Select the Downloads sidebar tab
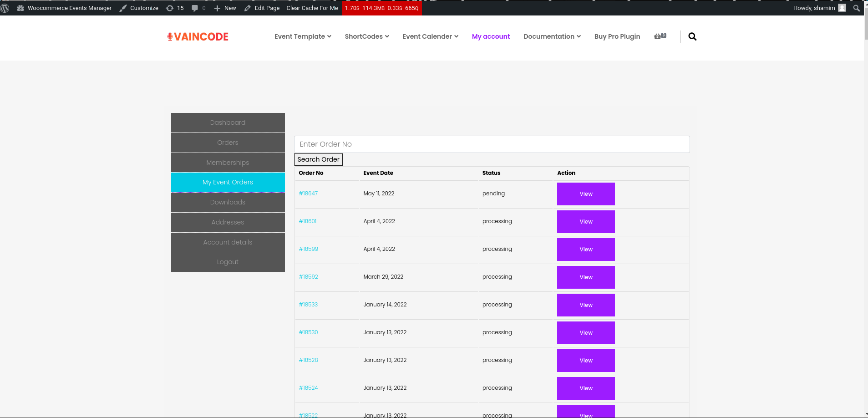868x418 pixels. [x=228, y=202]
